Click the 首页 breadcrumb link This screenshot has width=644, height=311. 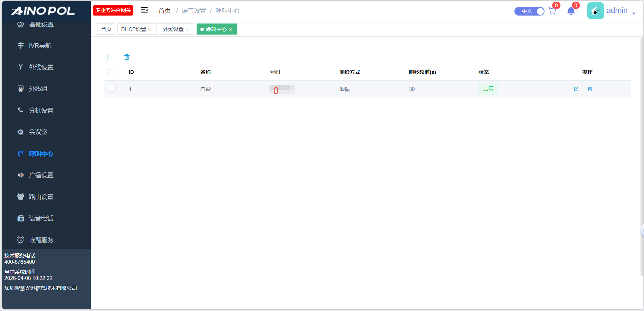coord(164,11)
